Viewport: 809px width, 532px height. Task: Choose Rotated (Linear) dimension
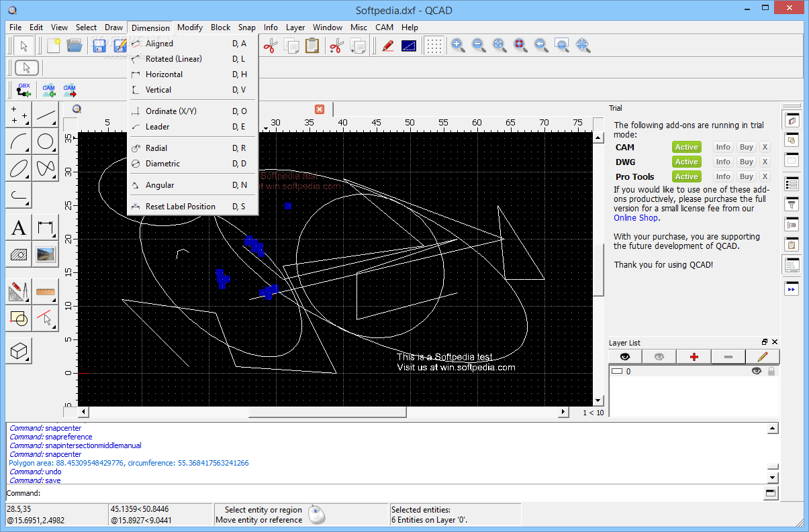[x=193, y=59]
